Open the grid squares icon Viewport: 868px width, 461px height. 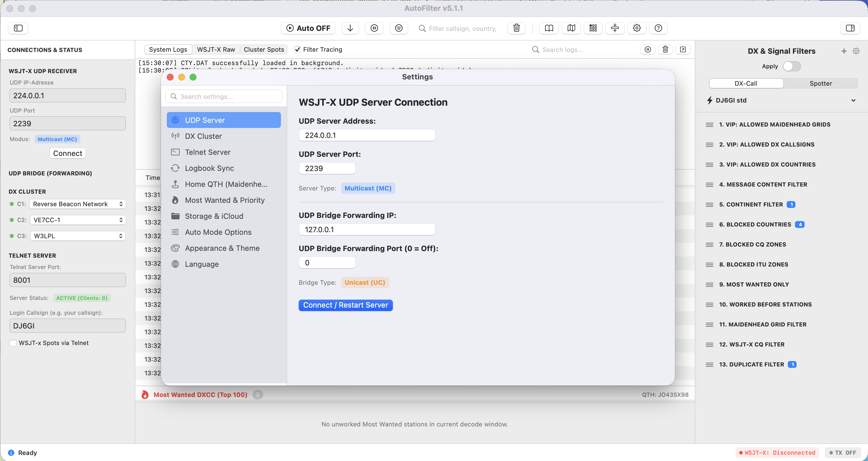pyautogui.click(x=593, y=28)
